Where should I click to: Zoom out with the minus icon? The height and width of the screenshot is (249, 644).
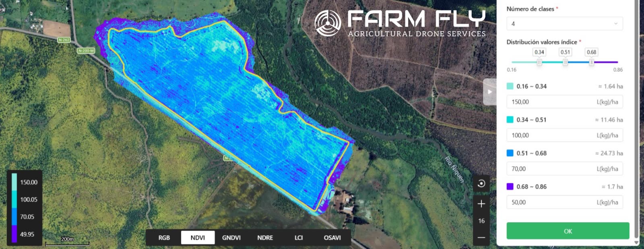tap(481, 238)
